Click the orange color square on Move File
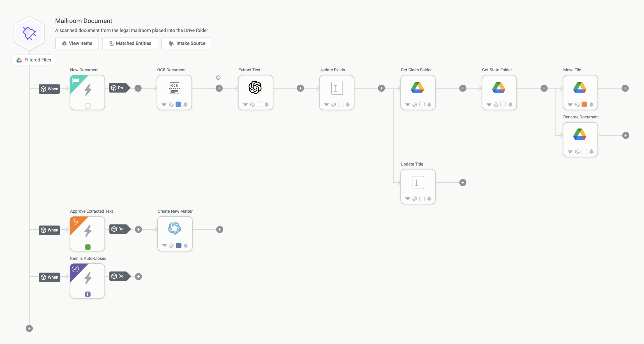Image resolution: width=644 pixels, height=344 pixels. [584, 104]
